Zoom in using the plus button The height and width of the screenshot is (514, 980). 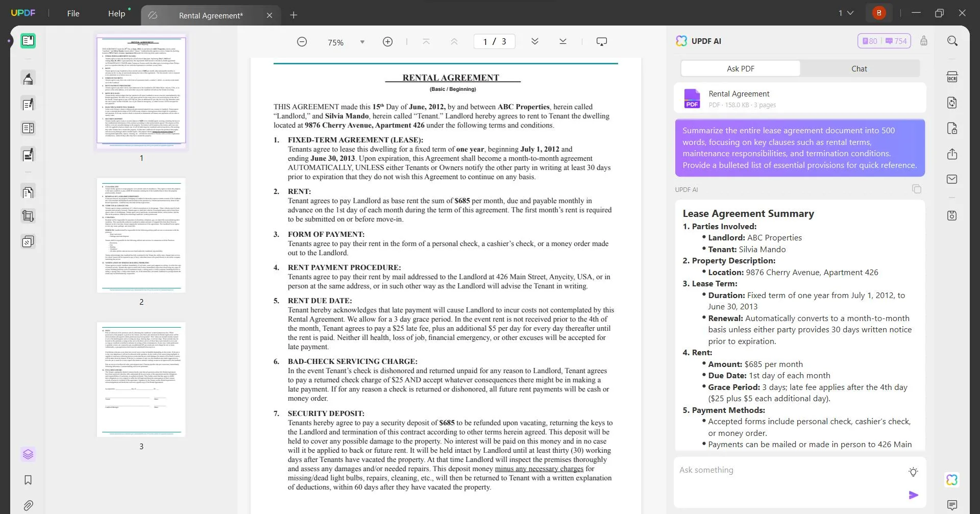(387, 41)
